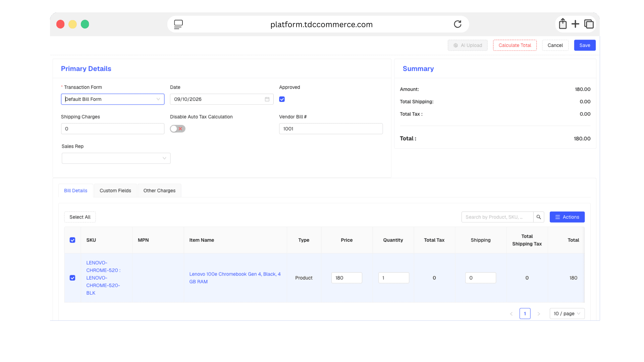644x362 pixels.
Task: Show the browser tab overview icon
Action: click(x=589, y=24)
